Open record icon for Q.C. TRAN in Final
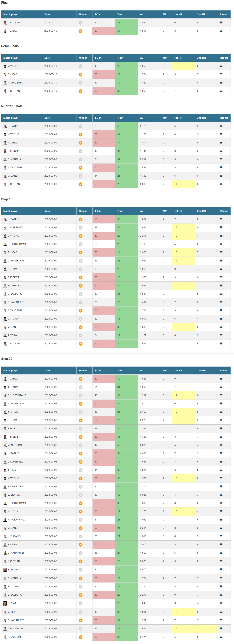 click(x=221, y=23)
